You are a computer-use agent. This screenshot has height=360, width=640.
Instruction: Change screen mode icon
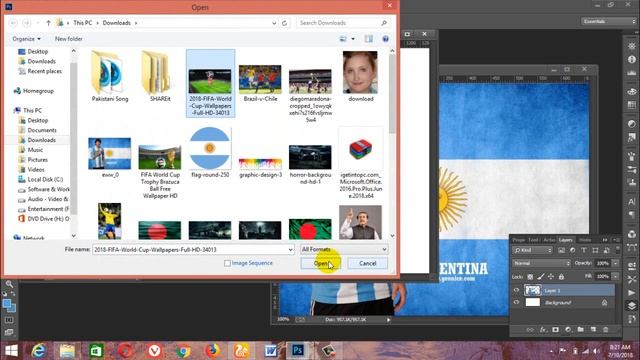coord(9,332)
